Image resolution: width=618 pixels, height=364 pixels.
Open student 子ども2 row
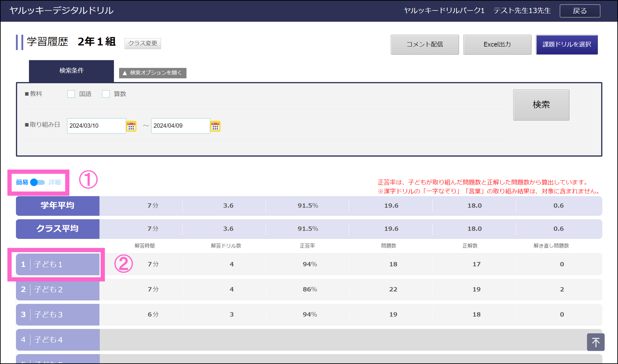(58, 290)
